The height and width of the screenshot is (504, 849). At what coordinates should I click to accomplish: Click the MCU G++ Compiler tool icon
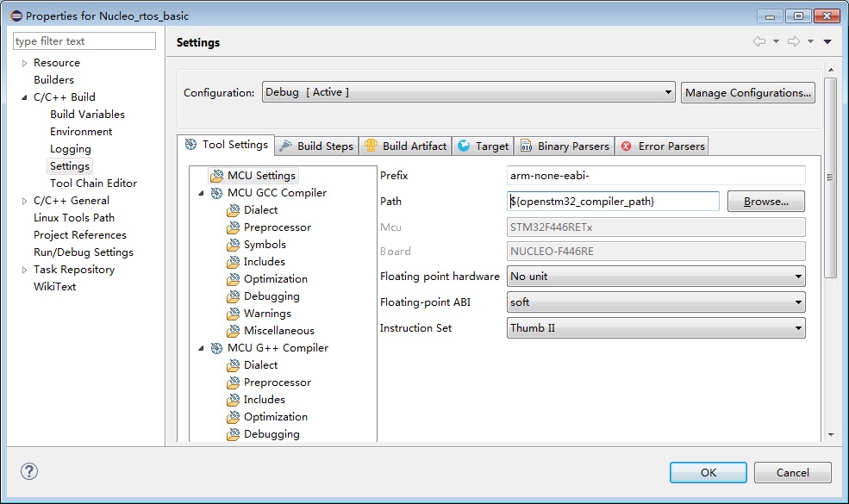pyautogui.click(x=216, y=348)
